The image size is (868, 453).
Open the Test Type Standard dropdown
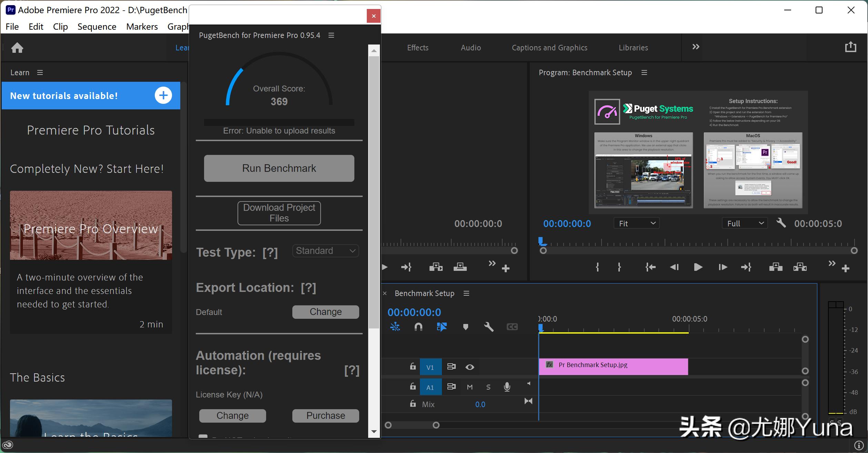tap(325, 251)
